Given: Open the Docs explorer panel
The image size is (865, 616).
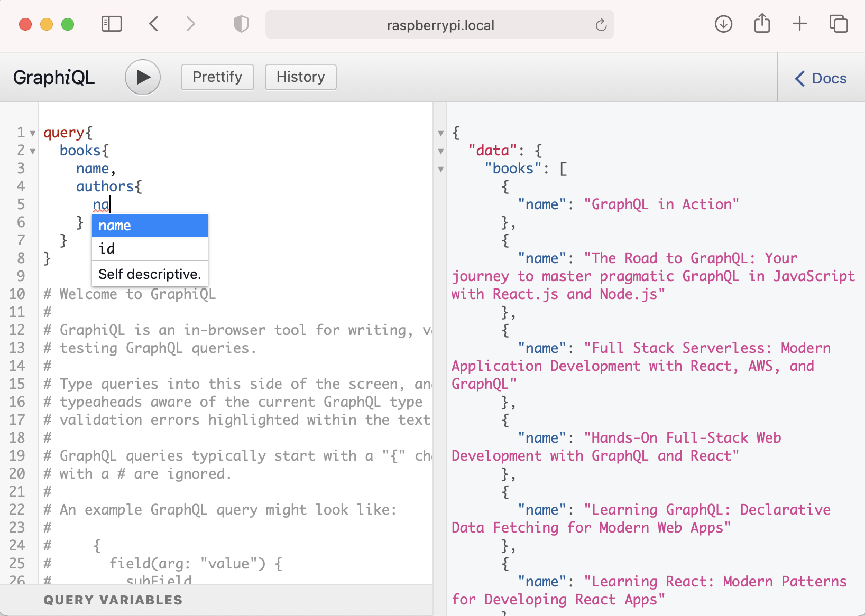Looking at the screenshot, I should click(821, 78).
